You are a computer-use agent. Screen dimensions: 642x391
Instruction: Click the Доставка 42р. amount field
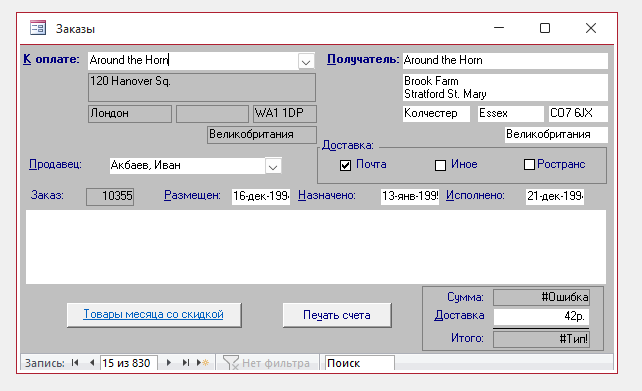(x=541, y=316)
